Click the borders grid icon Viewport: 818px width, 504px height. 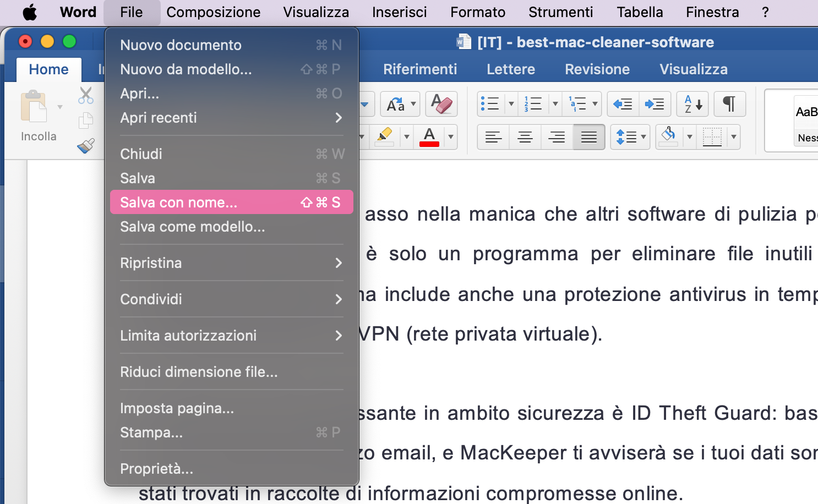[712, 136]
